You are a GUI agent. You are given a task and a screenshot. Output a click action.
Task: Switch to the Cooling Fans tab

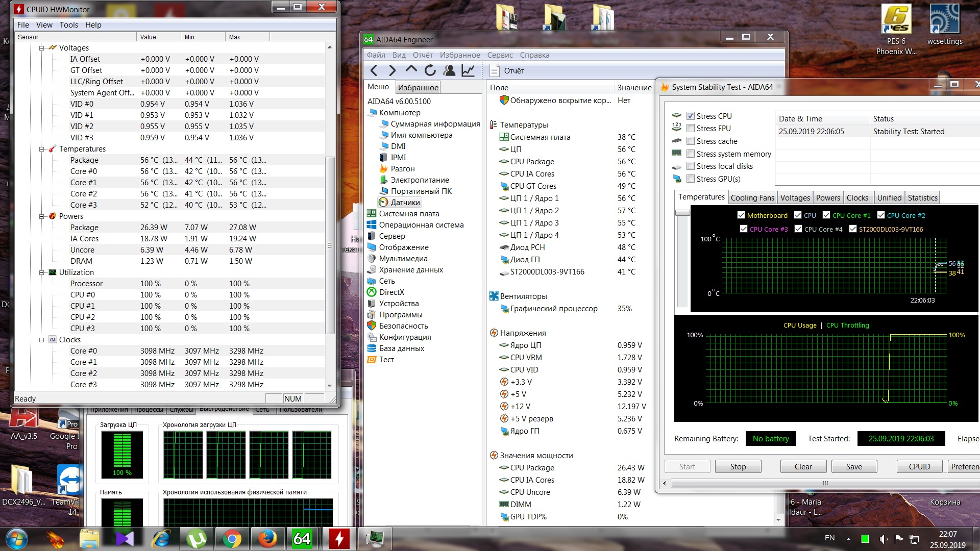click(x=752, y=198)
